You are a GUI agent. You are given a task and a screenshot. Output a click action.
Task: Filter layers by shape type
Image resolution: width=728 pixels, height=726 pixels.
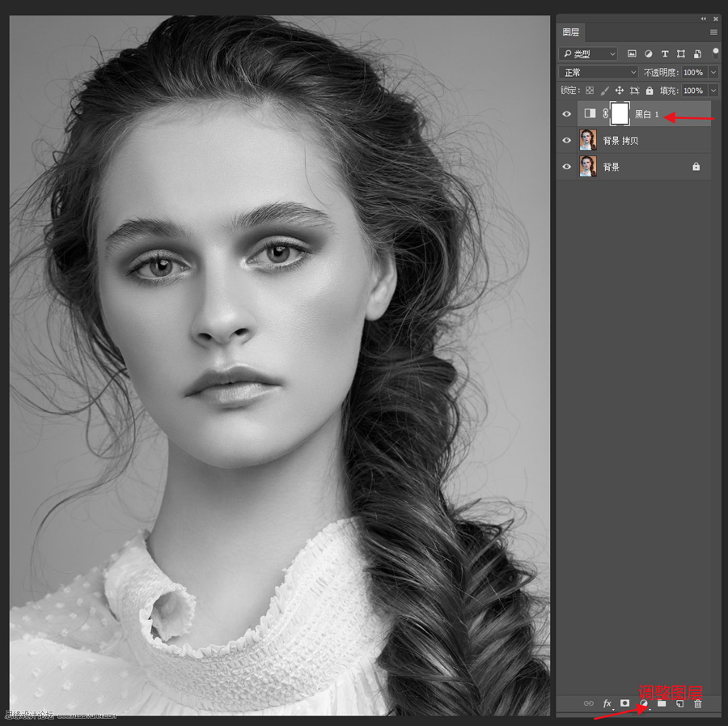pos(681,54)
